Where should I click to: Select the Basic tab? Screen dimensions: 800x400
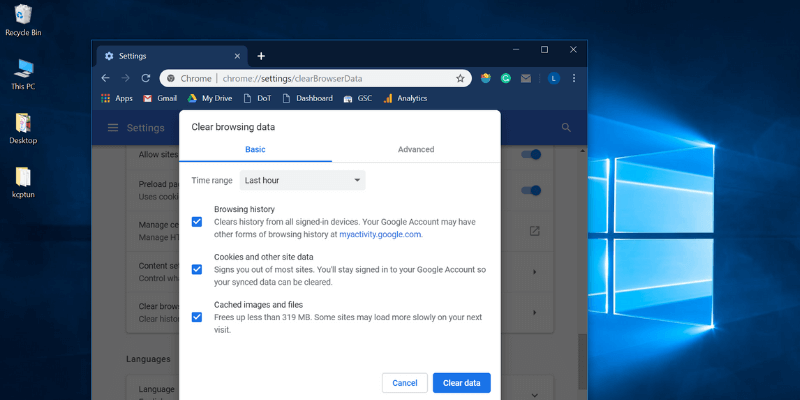coord(255,149)
